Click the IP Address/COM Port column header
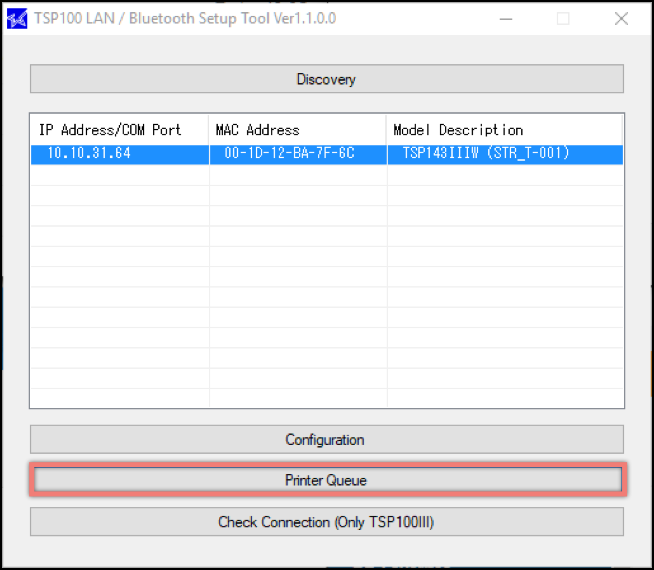 click(x=120, y=130)
